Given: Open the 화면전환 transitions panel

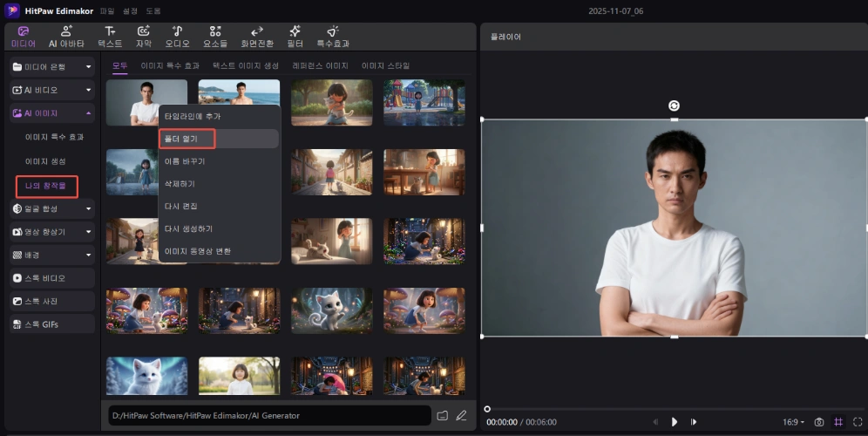Looking at the screenshot, I should click(x=257, y=36).
